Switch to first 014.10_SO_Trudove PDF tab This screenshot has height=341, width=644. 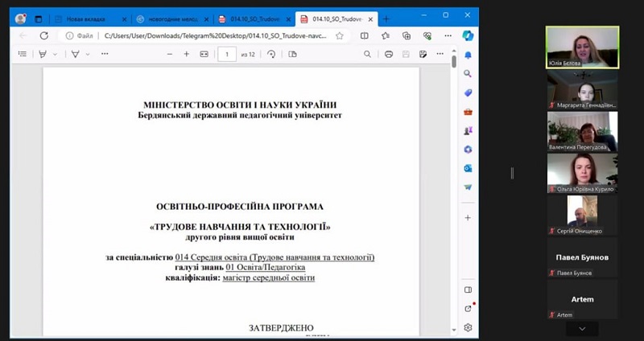tap(254, 18)
